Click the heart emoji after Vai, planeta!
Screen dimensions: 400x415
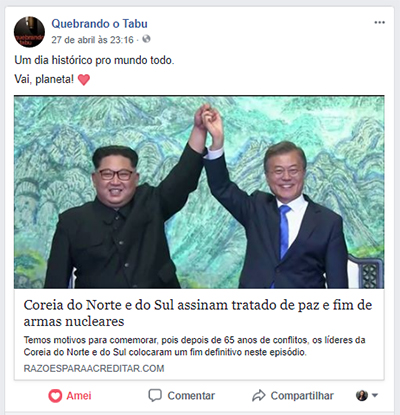click(84, 80)
